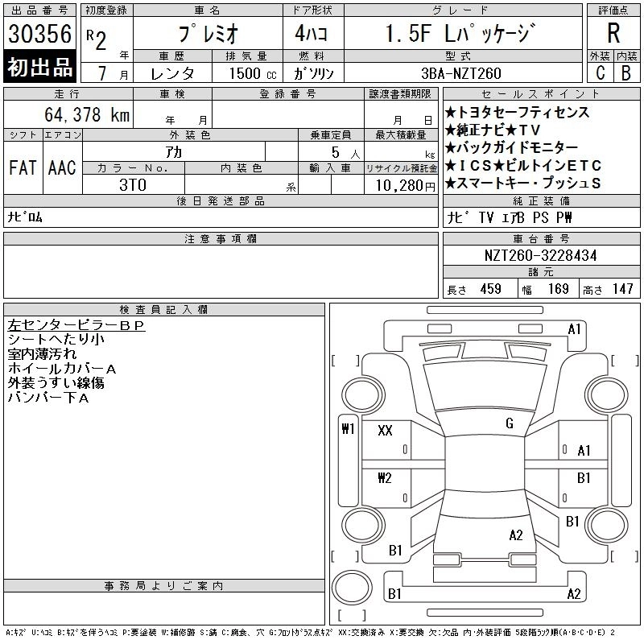Image resolution: width=644 pixels, height=644 pixels.
Task: Select overall score R
Action: coord(613,33)
